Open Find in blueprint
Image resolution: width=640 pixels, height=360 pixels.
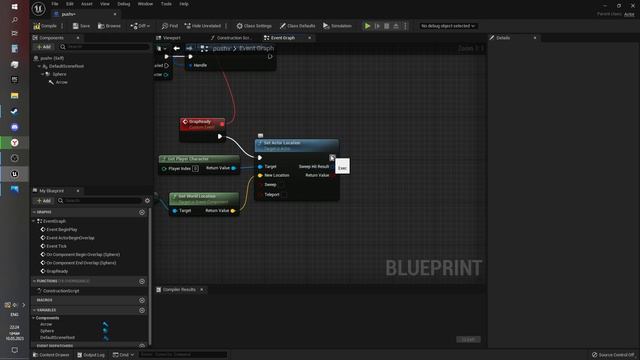coord(169,26)
